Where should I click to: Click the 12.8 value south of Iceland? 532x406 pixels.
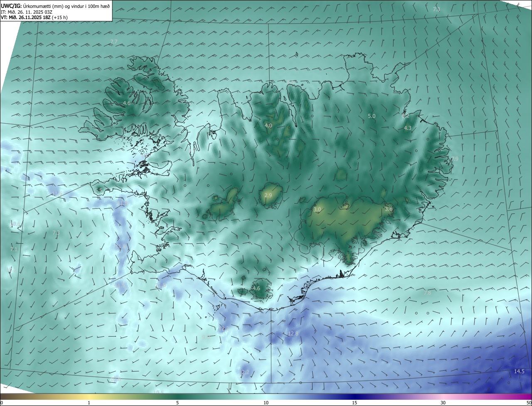pos(293,333)
